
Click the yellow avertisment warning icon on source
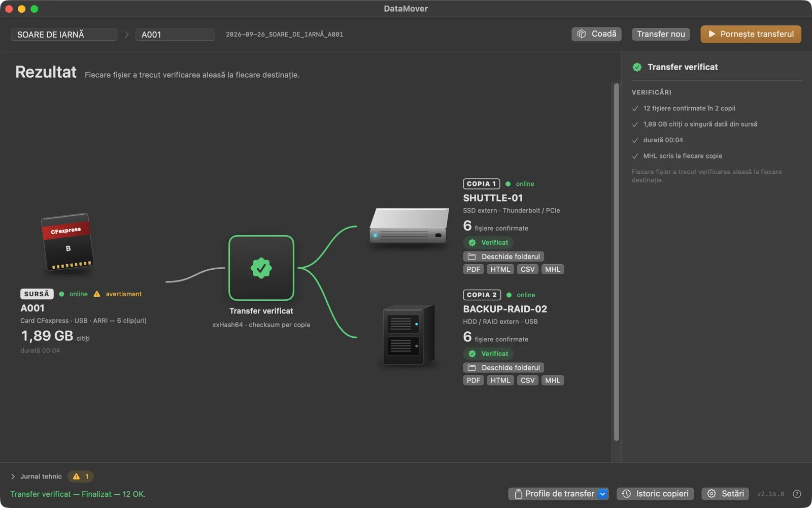point(97,294)
